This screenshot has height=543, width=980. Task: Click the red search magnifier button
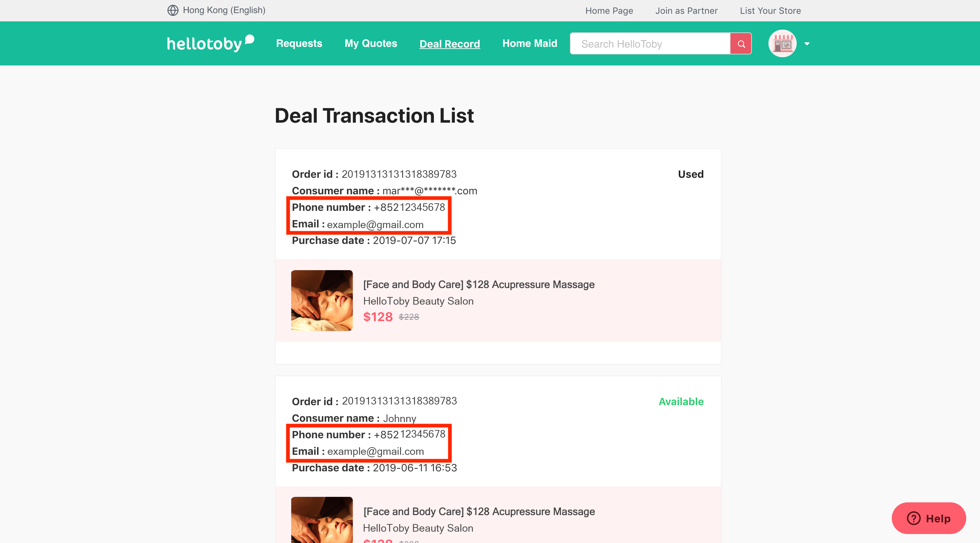click(741, 44)
